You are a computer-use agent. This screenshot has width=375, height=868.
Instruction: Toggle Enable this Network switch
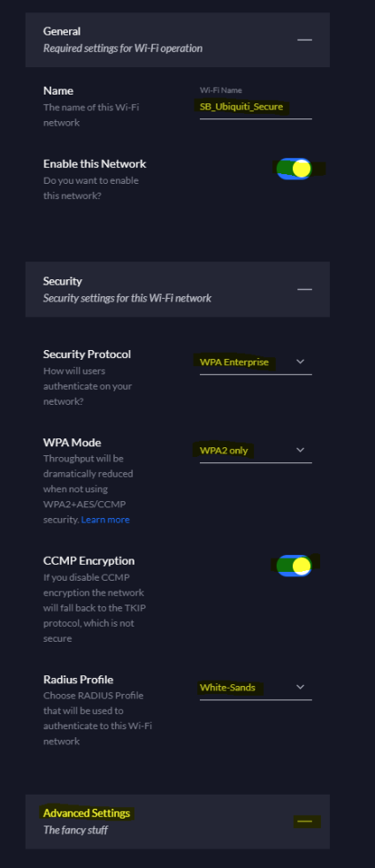(x=295, y=169)
